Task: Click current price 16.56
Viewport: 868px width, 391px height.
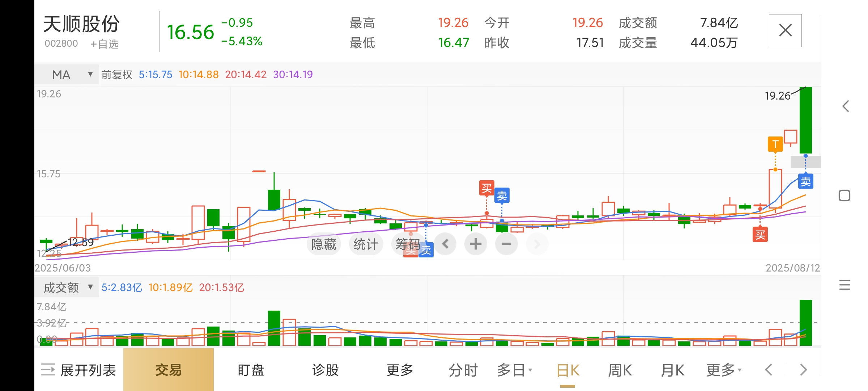Action: pos(190,32)
